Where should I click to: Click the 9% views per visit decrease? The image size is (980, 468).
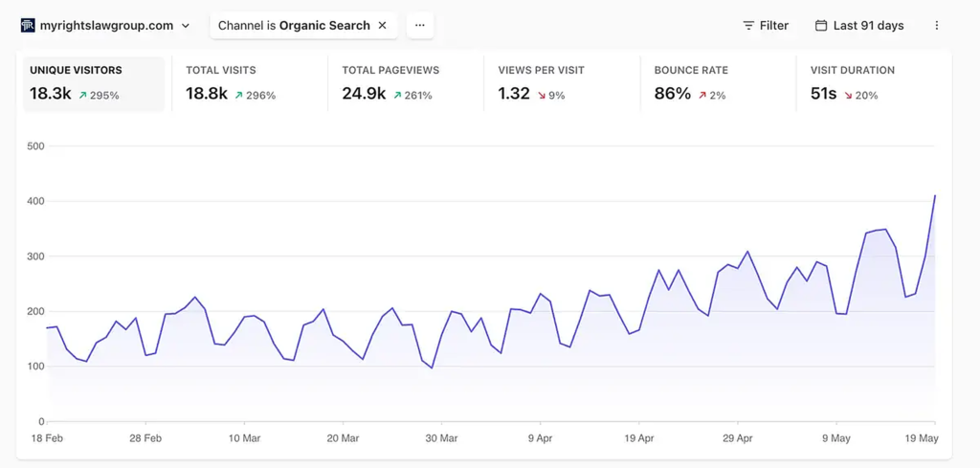click(551, 96)
